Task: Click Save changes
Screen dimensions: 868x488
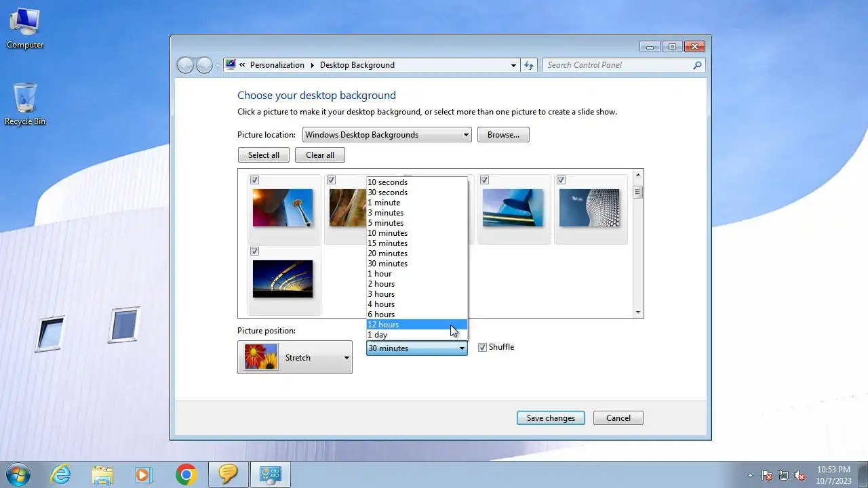Action: [x=551, y=418]
